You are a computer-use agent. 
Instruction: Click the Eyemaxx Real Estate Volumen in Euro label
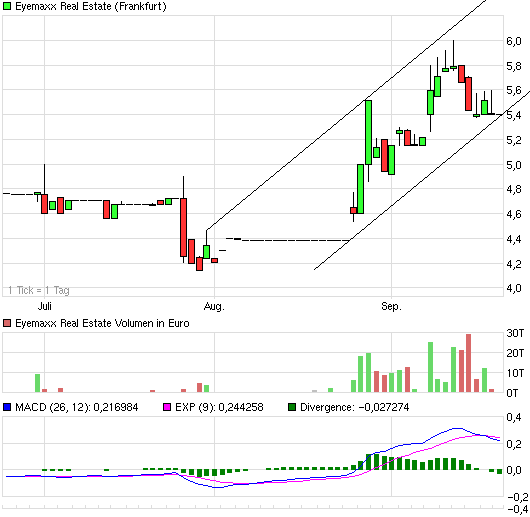(x=102, y=323)
